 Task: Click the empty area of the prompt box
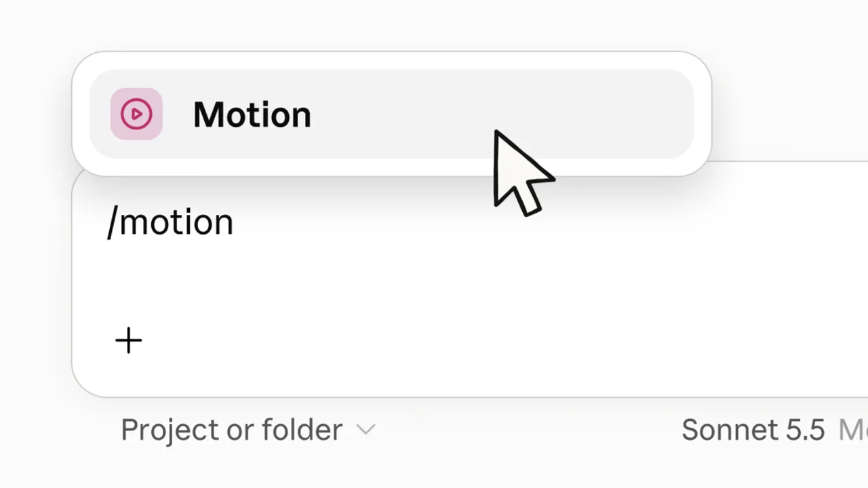tap(475, 285)
